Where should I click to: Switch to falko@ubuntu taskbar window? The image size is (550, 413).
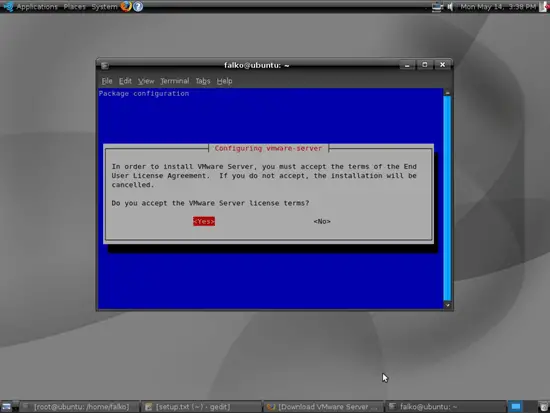pos(446,407)
